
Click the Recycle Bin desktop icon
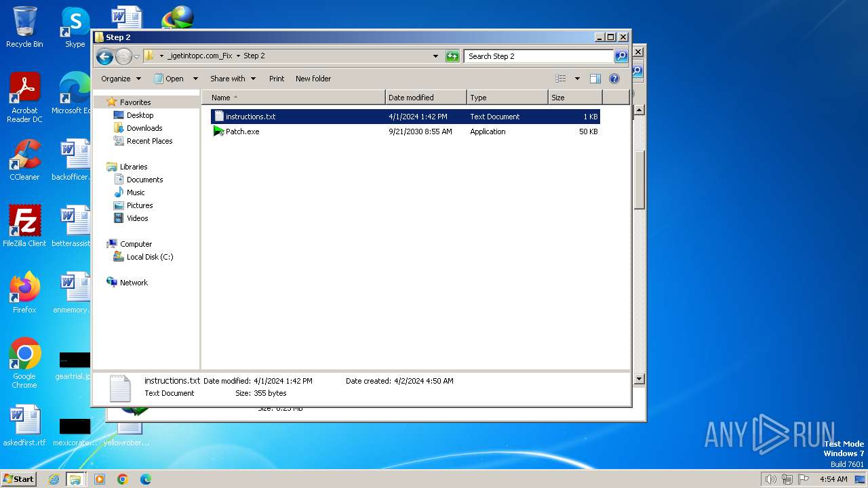point(24,27)
